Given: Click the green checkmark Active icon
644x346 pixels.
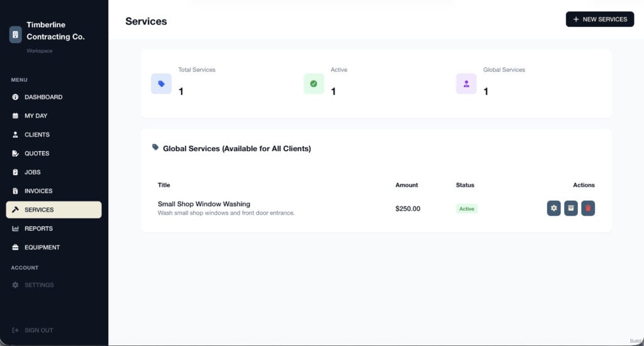Looking at the screenshot, I should point(314,84).
